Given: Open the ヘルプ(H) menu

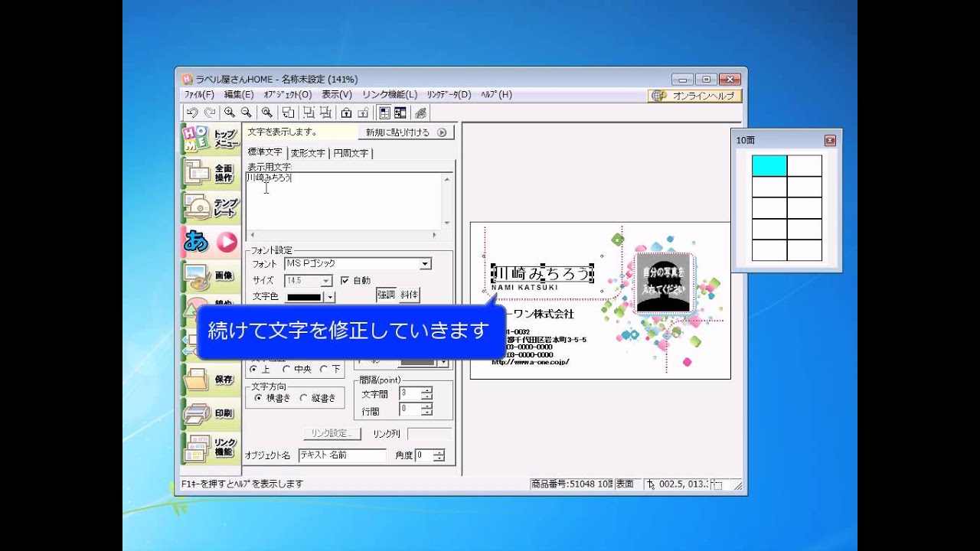Looking at the screenshot, I should coord(496,95).
